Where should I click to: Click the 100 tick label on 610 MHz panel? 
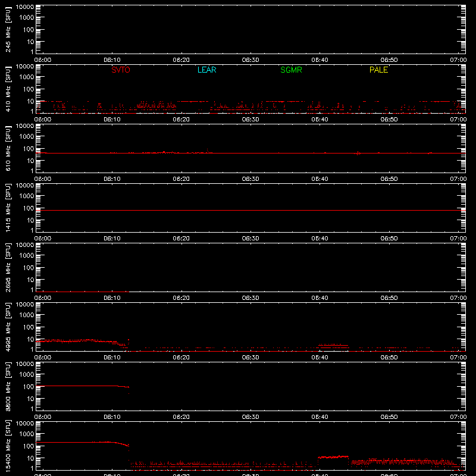28,149
